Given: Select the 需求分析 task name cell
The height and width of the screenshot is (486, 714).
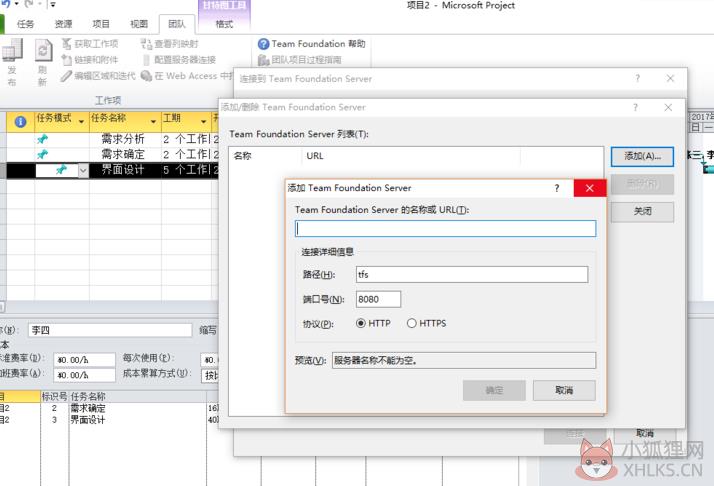Looking at the screenshot, I should (x=125, y=139).
